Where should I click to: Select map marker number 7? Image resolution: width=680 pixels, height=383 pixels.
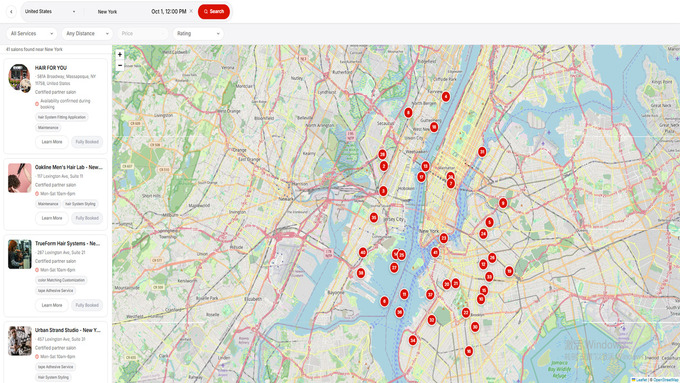[x=451, y=184]
